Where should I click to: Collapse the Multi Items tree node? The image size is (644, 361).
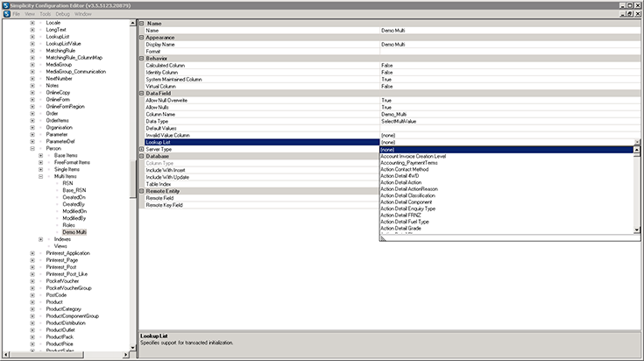tap(41, 176)
